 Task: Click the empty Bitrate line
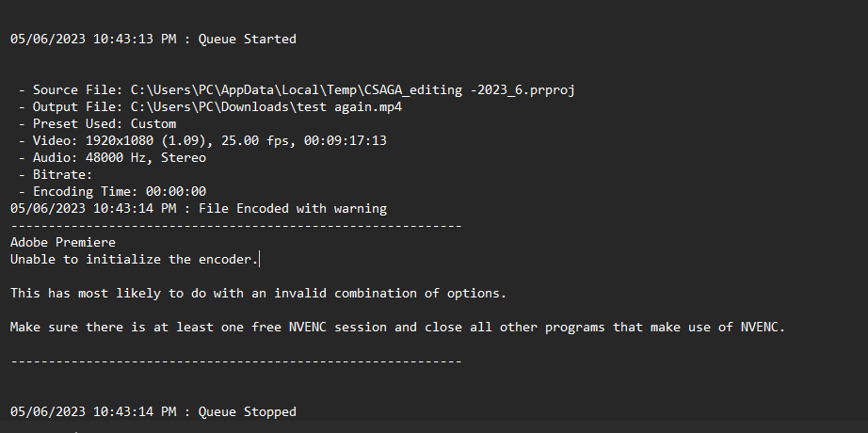click(x=62, y=175)
